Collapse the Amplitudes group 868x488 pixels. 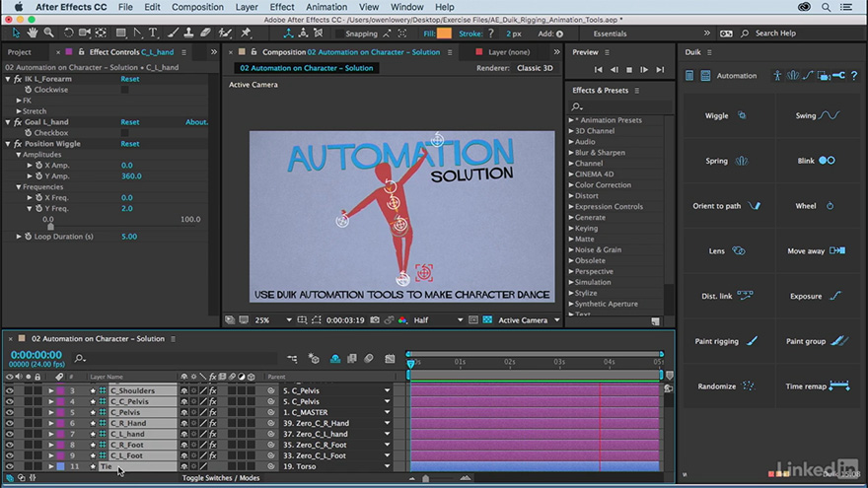click(x=19, y=155)
